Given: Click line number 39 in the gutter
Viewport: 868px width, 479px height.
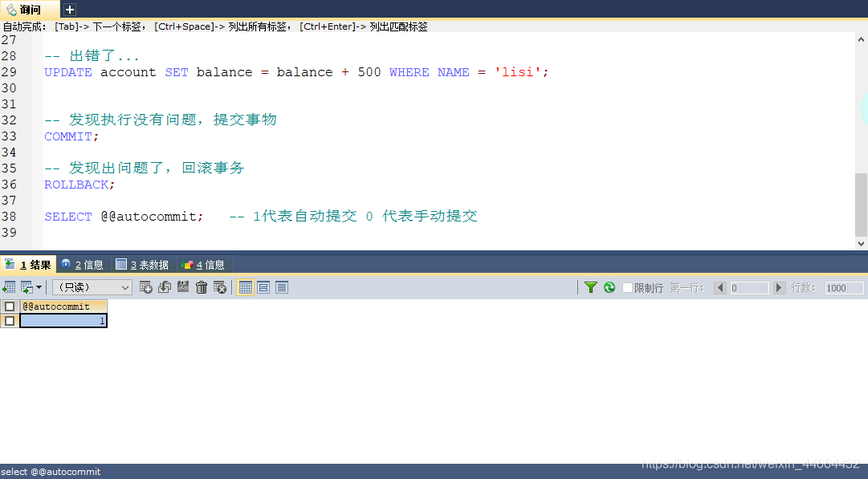Looking at the screenshot, I should (9, 233).
